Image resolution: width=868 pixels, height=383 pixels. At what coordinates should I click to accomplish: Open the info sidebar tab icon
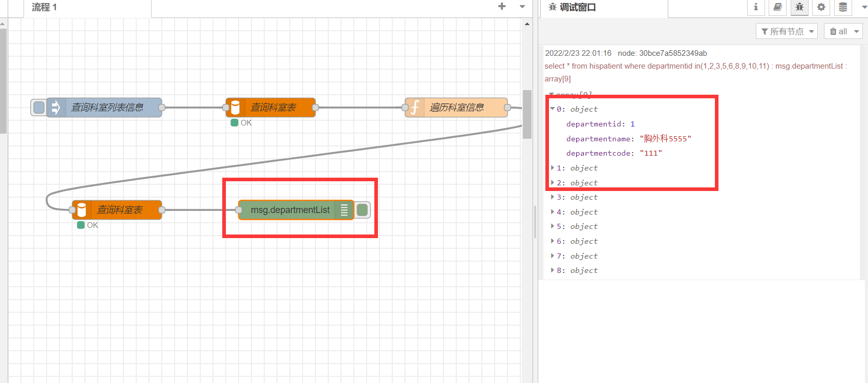point(756,7)
